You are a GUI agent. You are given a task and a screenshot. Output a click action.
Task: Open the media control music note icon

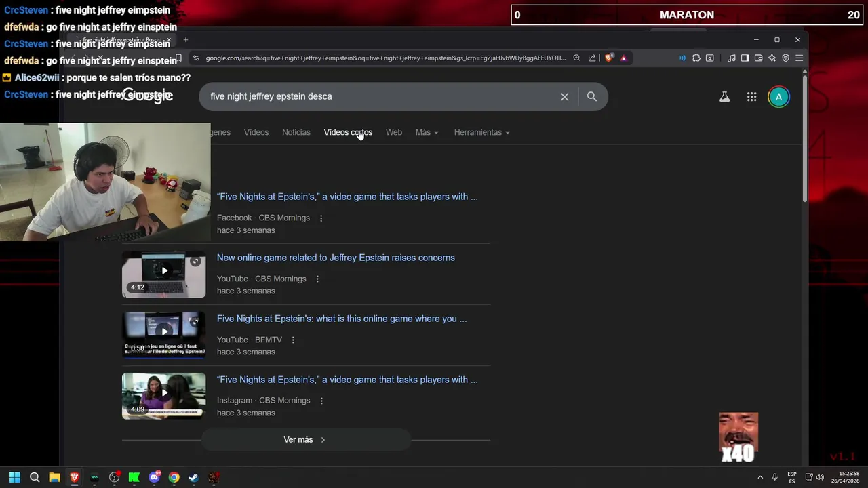[x=731, y=58]
